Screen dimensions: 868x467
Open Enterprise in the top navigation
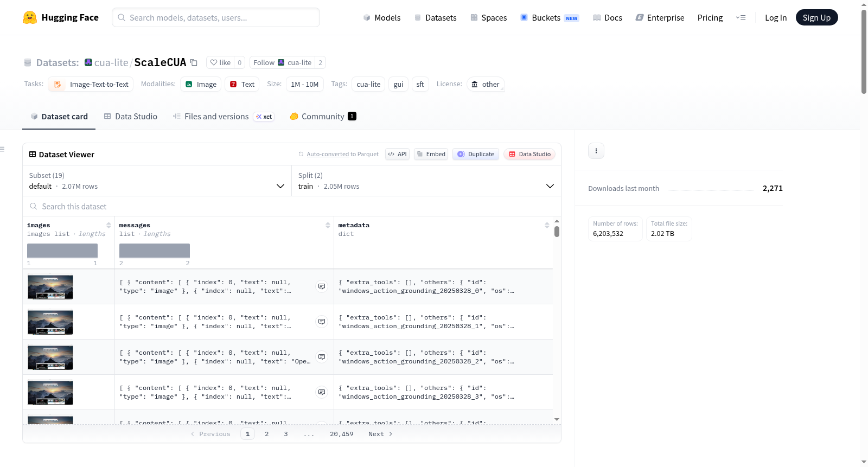pos(660,17)
